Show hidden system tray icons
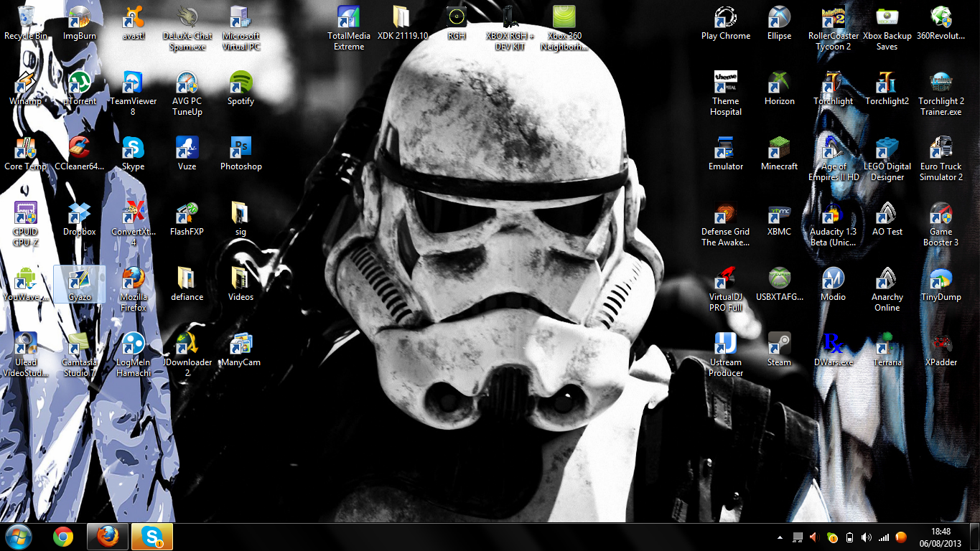The image size is (980, 551). [780, 537]
